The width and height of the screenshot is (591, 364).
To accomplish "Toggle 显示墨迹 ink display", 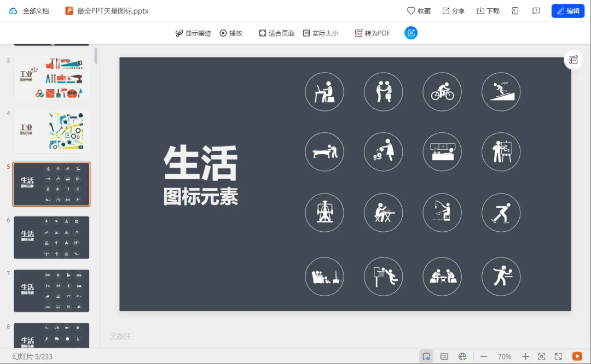I will click(x=193, y=33).
